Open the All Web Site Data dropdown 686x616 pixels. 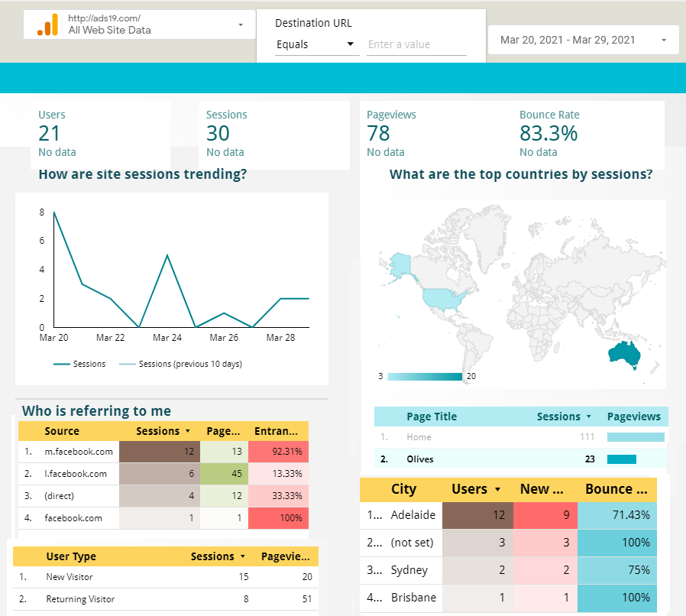[x=241, y=24]
